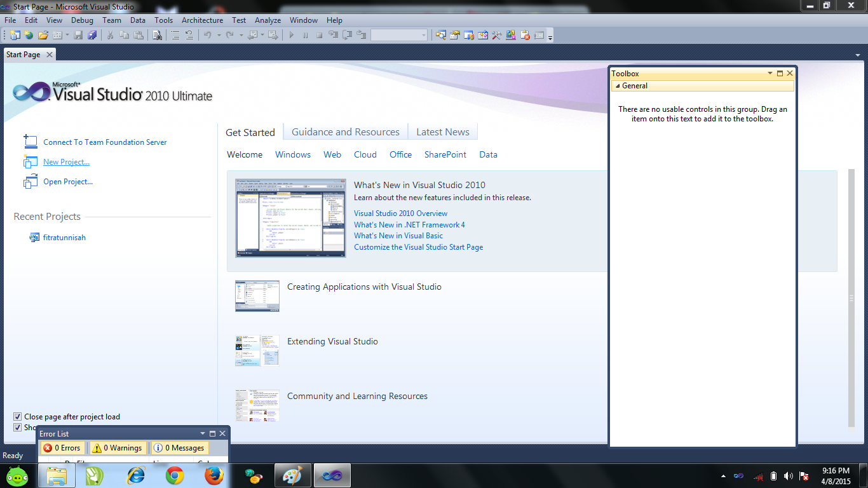Select the Undo icon on the toolbar
Screen dimensions: 868x488
207,35
